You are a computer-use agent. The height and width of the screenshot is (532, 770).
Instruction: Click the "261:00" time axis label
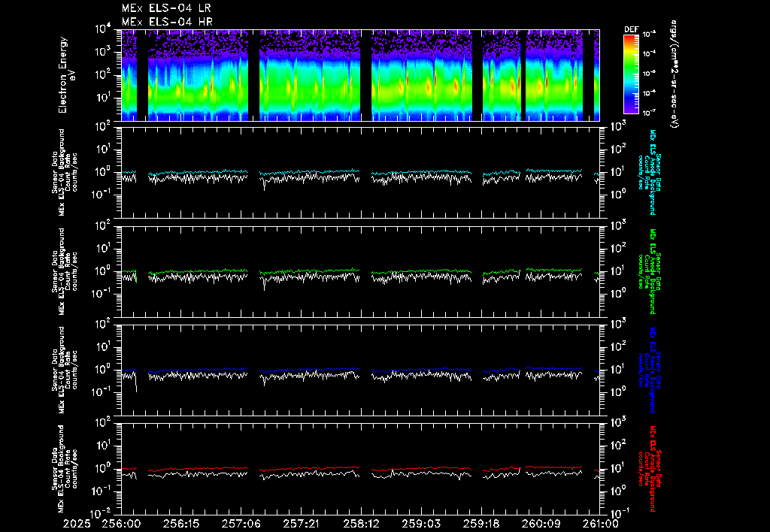pyautogui.click(x=599, y=524)
